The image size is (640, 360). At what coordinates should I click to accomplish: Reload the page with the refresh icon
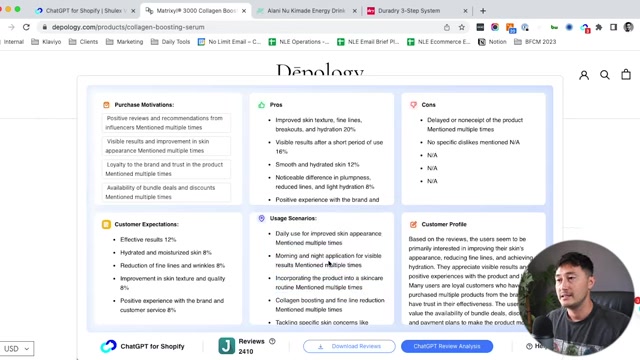(x=26, y=27)
